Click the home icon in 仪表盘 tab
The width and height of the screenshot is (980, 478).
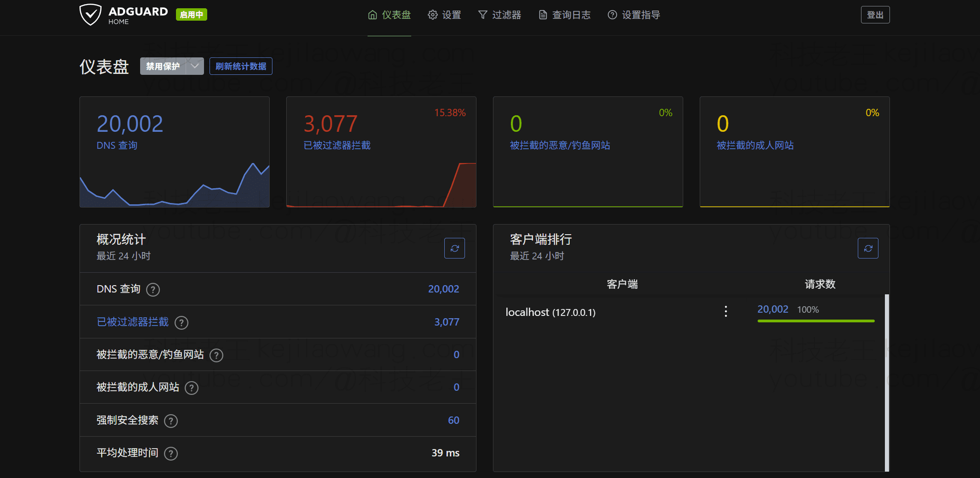pyautogui.click(x=373, y=15)
